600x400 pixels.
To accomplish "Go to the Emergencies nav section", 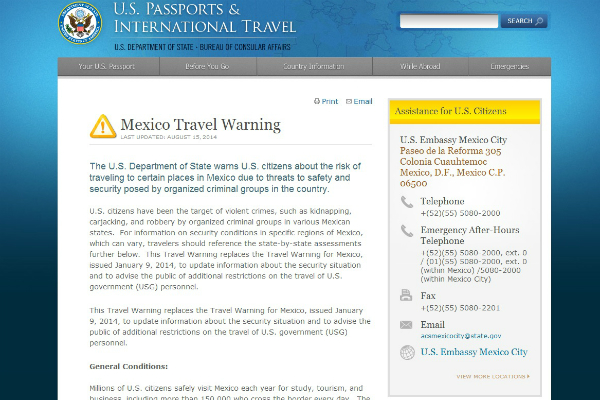I will click(x=509, y=66).
